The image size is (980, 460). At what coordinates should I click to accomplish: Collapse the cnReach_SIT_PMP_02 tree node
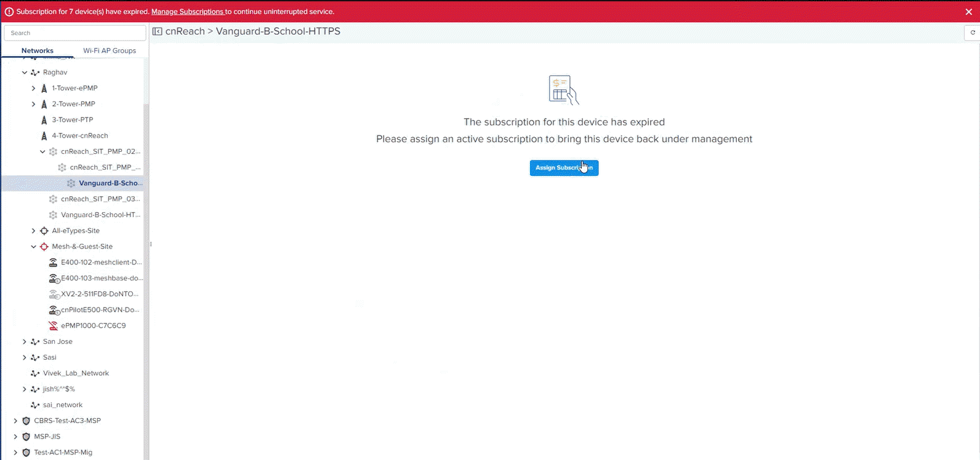click(x=42, y=152)
